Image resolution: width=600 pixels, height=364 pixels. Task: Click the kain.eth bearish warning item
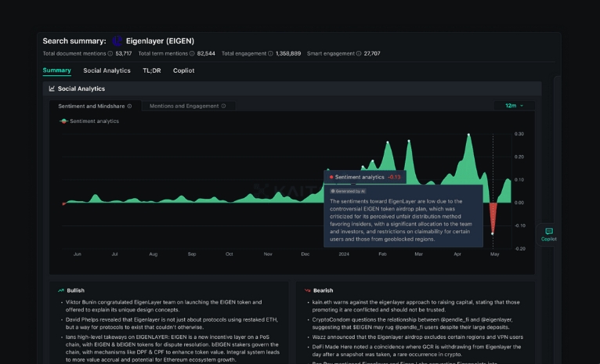click(x=416, y=306)
